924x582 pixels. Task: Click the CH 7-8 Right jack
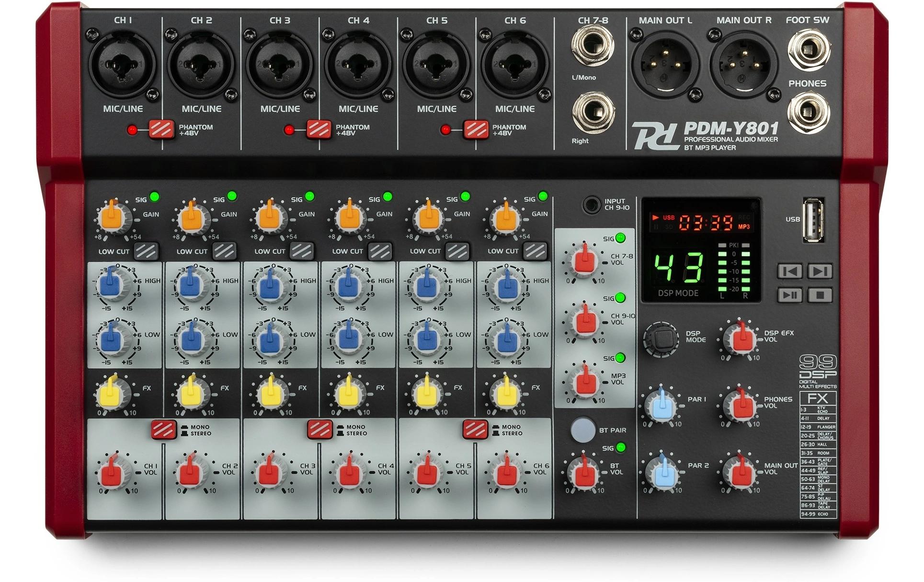click(593, 112)
